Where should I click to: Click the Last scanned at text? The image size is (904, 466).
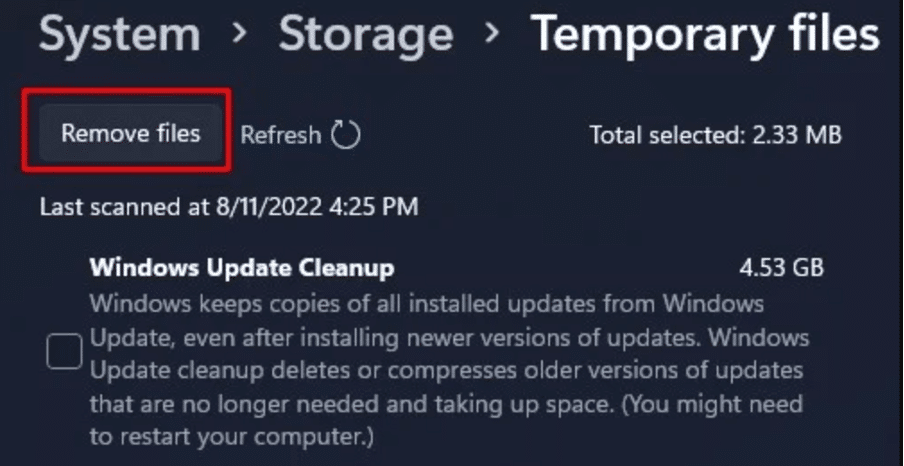pos(125,206)
